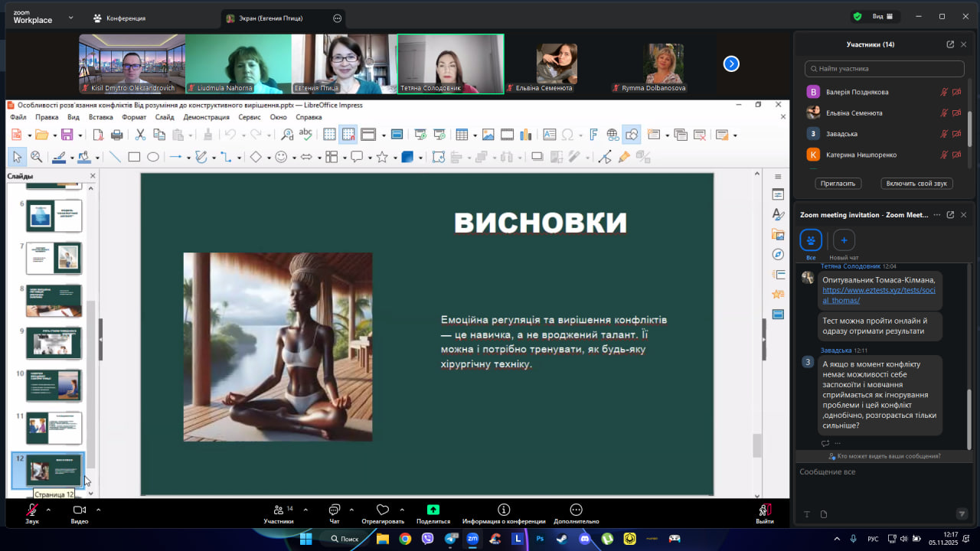This screenshot has height=551, width=980.
Task: Click the Insert Image toolbar icon
Action: click(x=488, y=135)
